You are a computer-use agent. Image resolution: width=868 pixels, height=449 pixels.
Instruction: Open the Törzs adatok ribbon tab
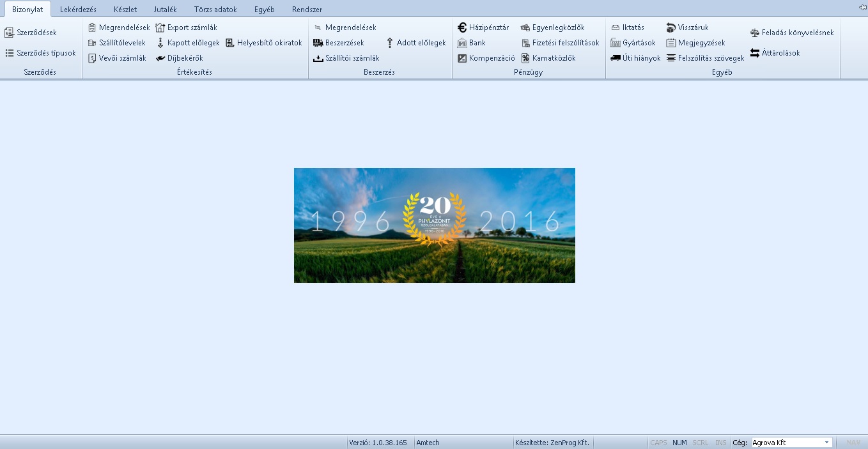pos(215,10)
